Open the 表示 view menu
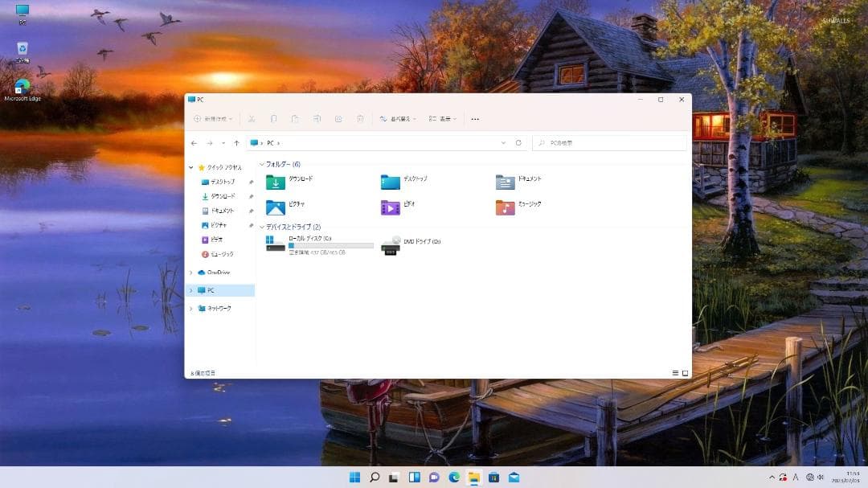 pyautogui.click(x=442, y=118)
